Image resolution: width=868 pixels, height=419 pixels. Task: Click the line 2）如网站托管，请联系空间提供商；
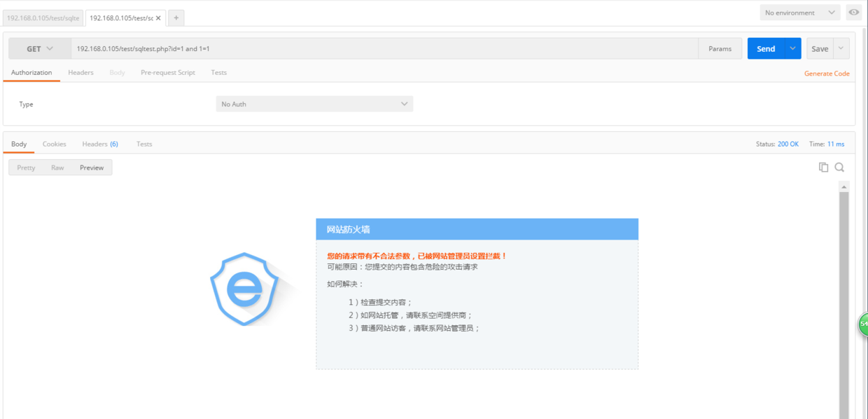tap(411, 315)
